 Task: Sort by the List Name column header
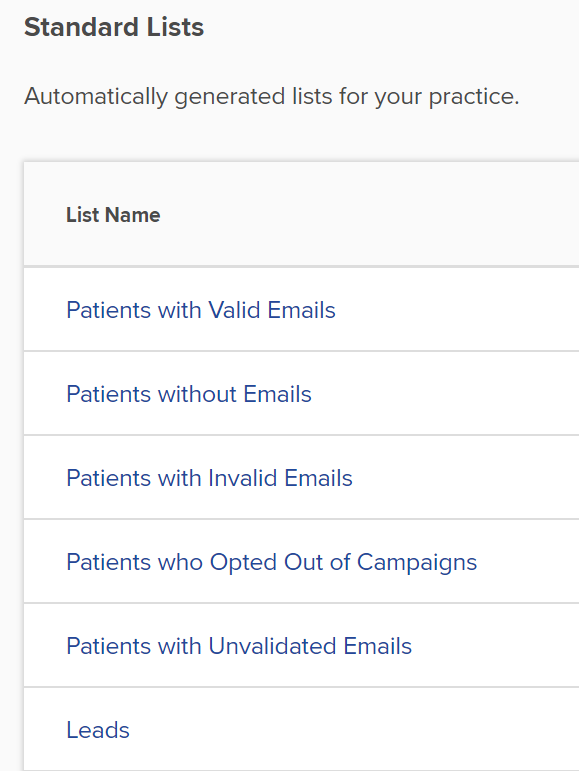pyautogui.click(x=113, y=215)
